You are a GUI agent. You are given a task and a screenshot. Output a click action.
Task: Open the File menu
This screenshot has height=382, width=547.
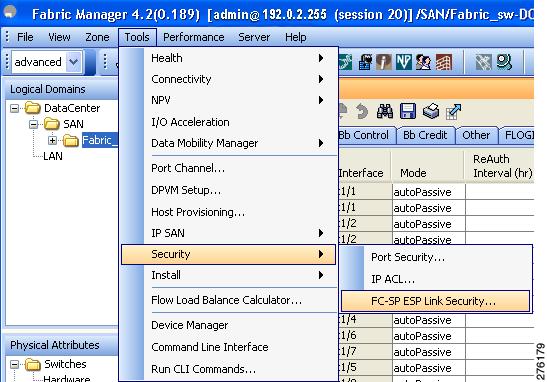click(x=25, y=37)
